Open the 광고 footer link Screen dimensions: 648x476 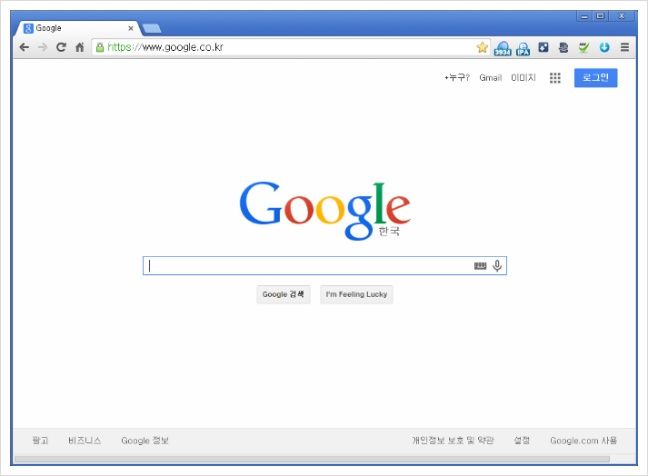click(x=40, y=440)
